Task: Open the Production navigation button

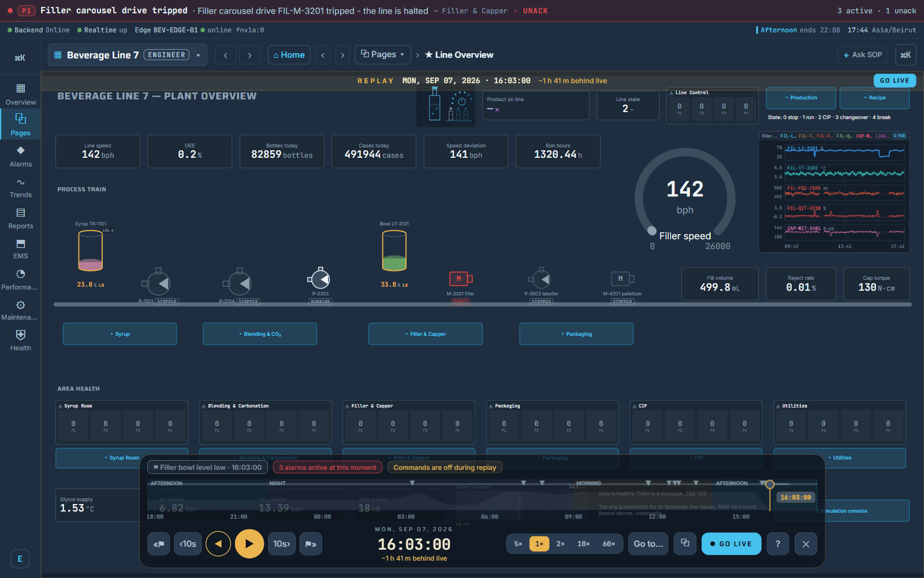Action: coord(801,98)
